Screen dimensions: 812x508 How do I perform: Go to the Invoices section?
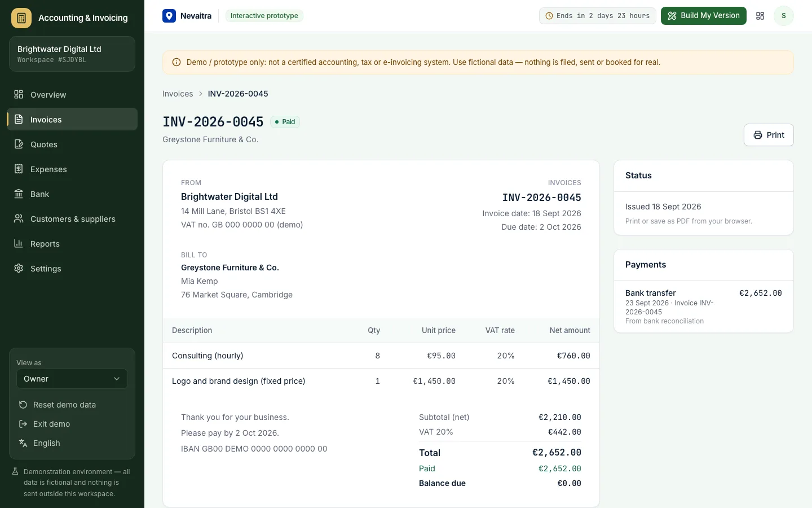pos(72,120)
